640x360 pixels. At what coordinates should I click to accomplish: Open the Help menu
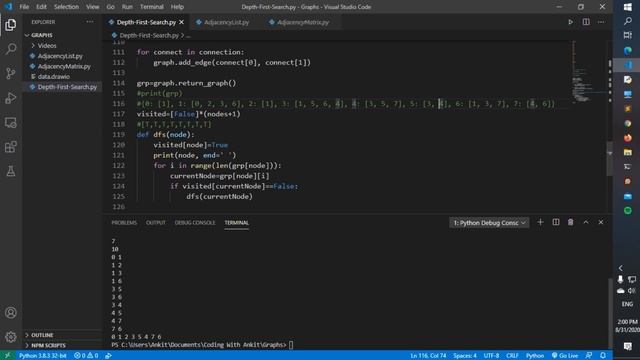click(177, 7)
